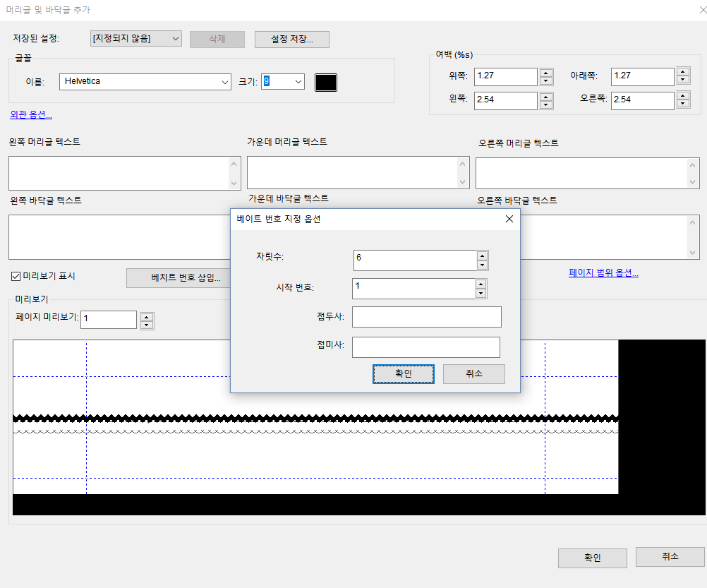The width and height of the screenshot is (707, 588).
Task: Open the 외관 옵션 link
Action: click(x=30, y=114)
